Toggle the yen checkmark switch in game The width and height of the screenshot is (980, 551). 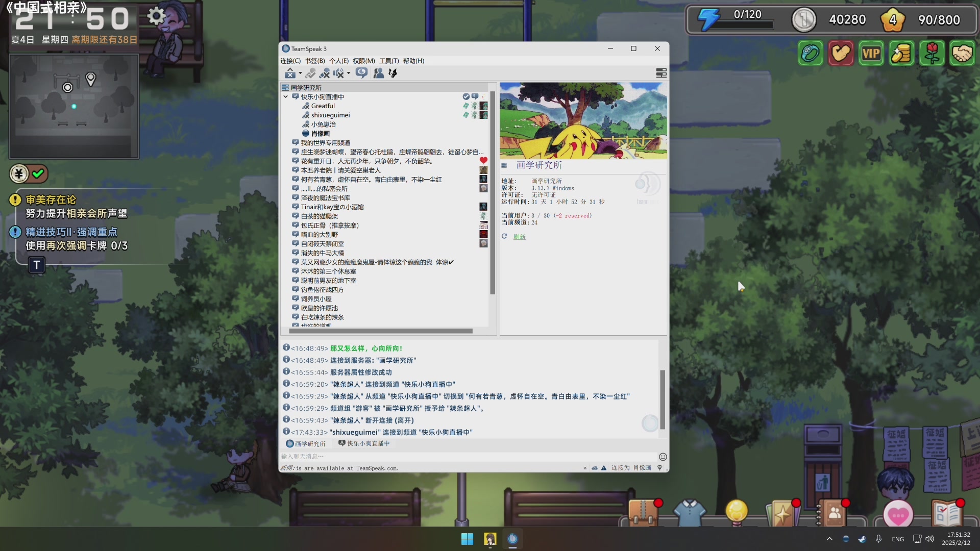click(29, 174)
